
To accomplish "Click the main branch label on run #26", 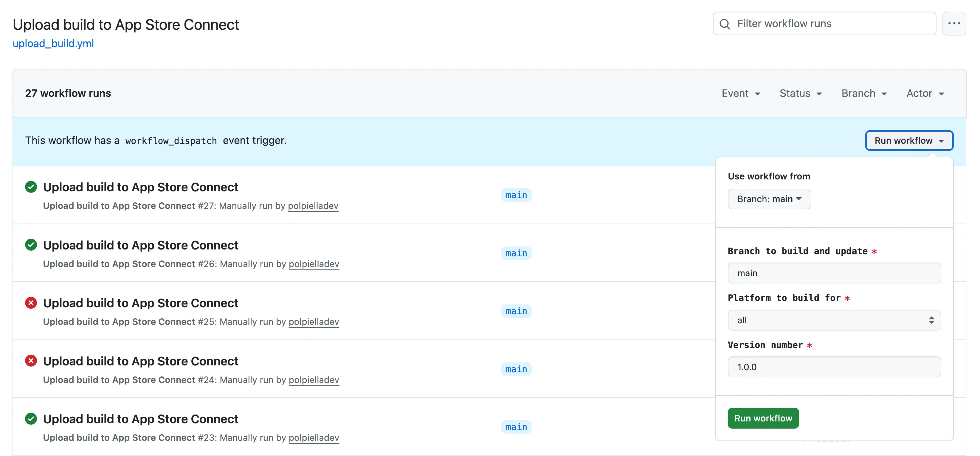I will (x=516, y=253).
